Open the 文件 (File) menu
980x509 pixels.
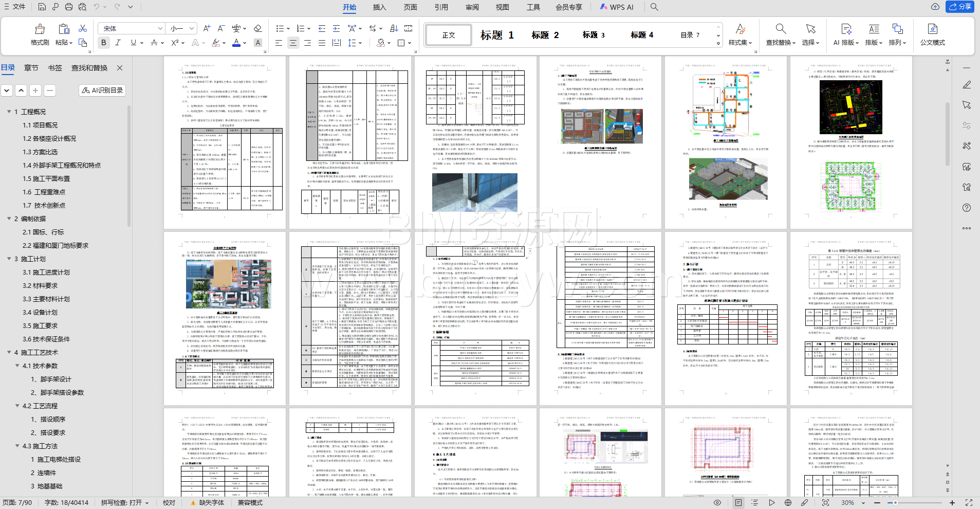(x=14, y=7)
